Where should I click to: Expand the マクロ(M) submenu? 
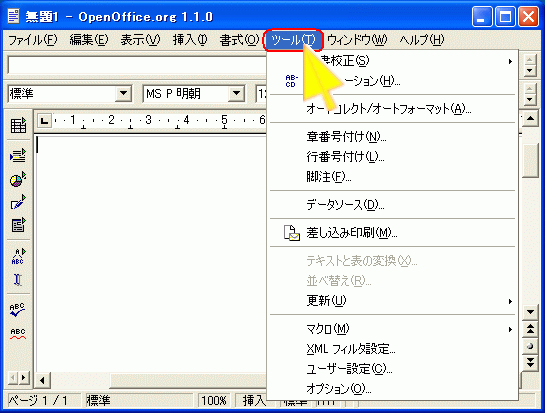(392, 329)
